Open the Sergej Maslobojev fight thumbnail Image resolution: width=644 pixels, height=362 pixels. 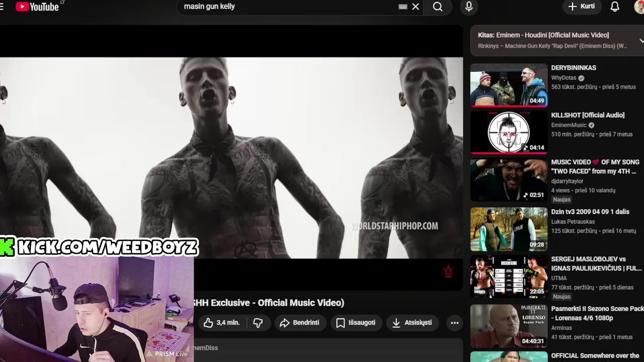509,276
